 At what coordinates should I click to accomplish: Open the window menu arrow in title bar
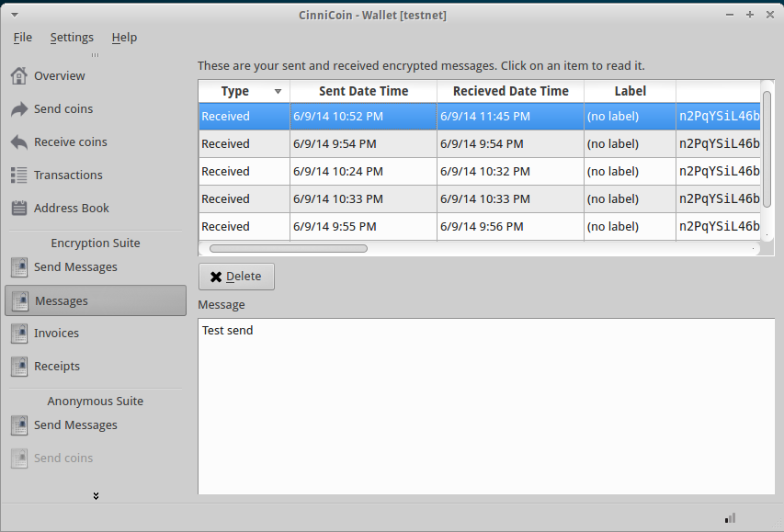tap(15, 15)
